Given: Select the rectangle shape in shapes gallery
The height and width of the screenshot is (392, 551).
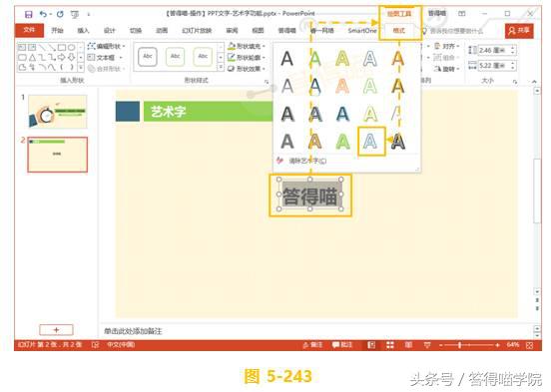Looking at the screenshot, I should click(62, 47).
